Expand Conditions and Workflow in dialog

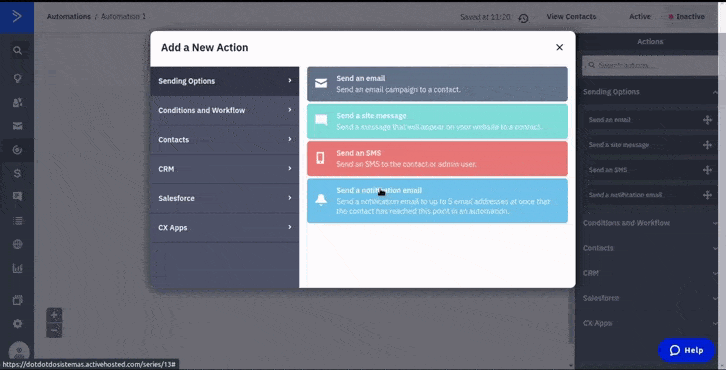point(225,110)
